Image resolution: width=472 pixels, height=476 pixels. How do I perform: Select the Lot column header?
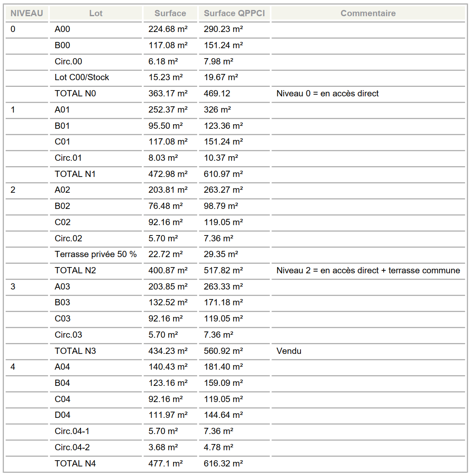(x=96, y=13)
